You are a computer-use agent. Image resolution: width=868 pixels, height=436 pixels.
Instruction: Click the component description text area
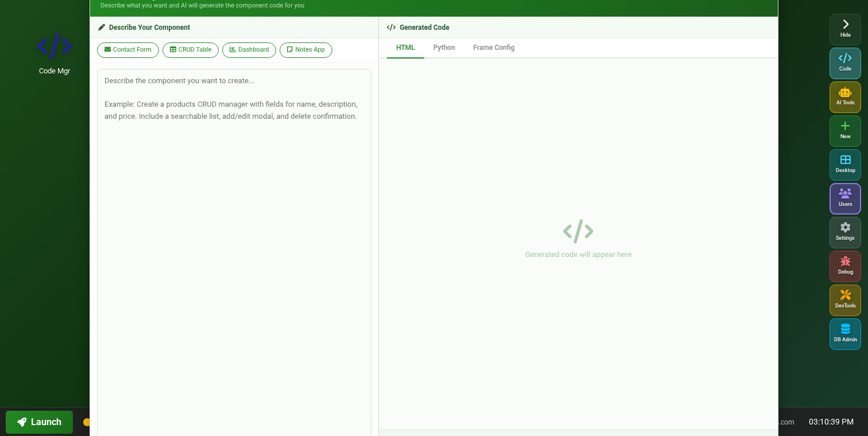pyautogui.click(x=234, y=172)
